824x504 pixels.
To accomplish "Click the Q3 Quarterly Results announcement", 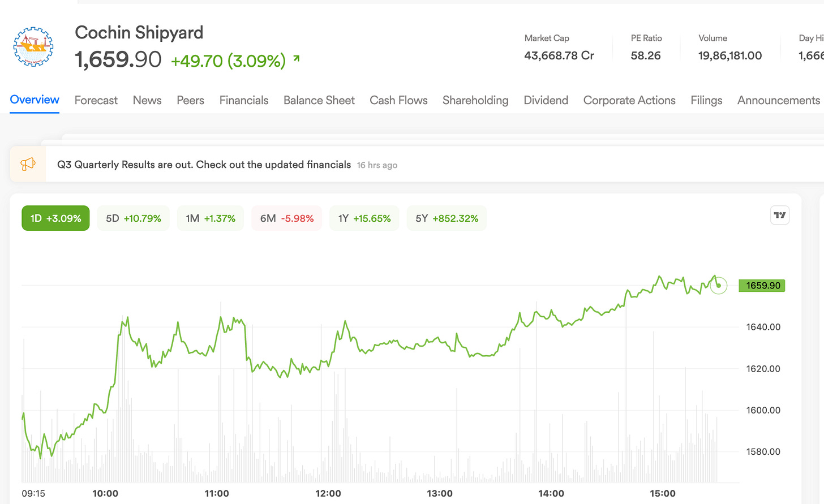I will pyautogui.click(x=204, y=165).
